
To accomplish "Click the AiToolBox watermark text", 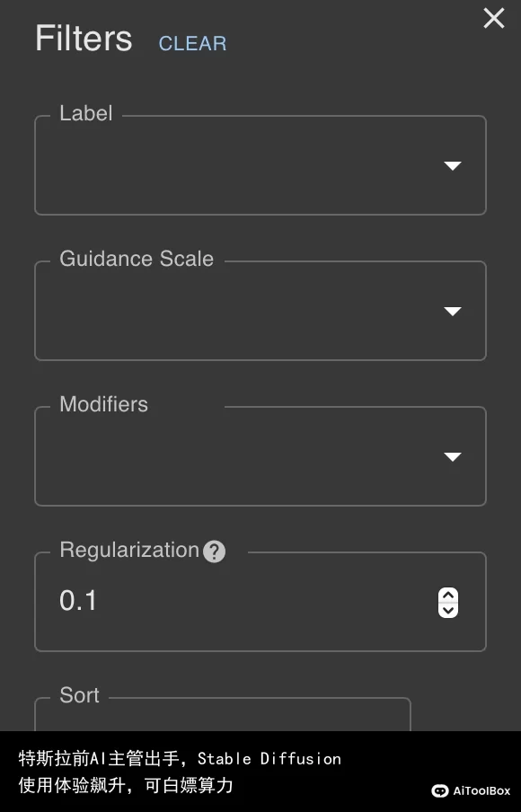I will [481, 790].
